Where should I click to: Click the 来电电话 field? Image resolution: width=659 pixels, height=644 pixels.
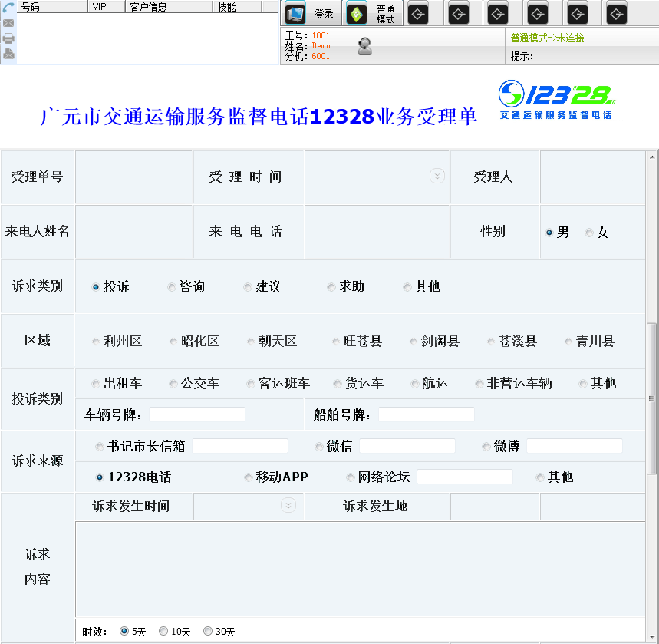(377, 232)
